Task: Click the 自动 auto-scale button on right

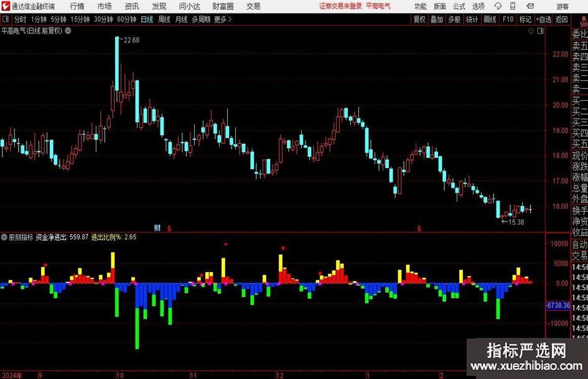Action: click(x=579, y=245)
